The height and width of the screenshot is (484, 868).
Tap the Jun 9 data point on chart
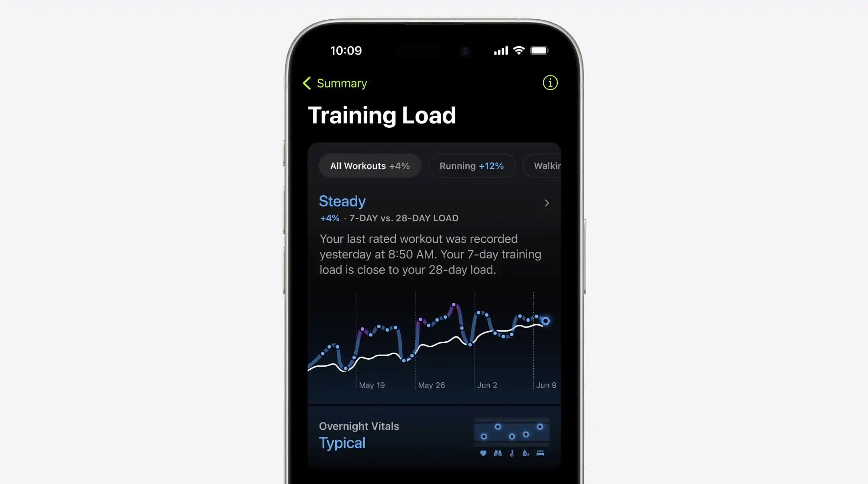click(544, 320)
